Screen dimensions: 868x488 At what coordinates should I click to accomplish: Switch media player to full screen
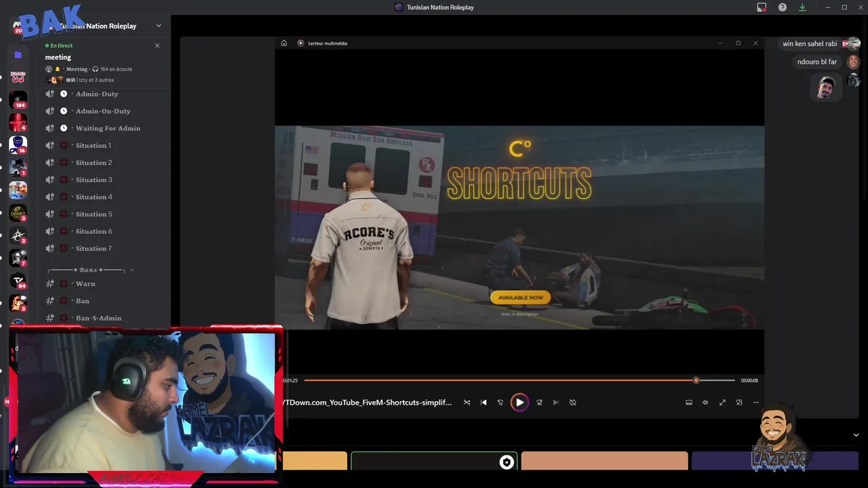tap(722, 403)
